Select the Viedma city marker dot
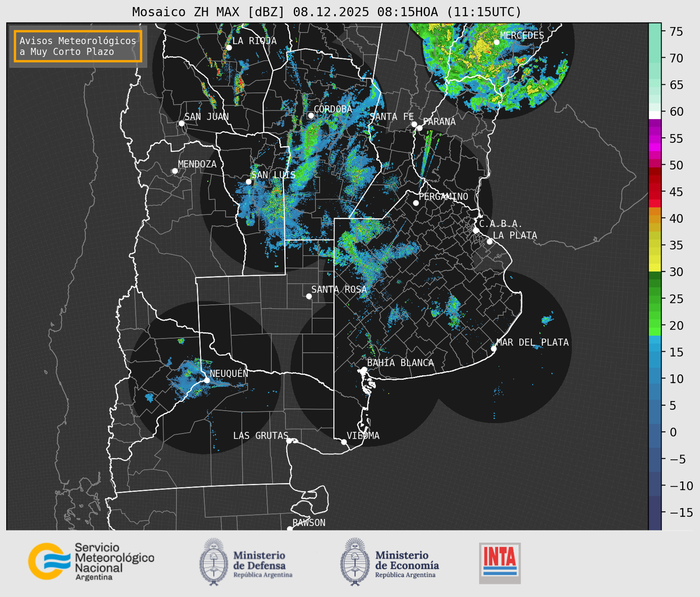 coord(344,442)
